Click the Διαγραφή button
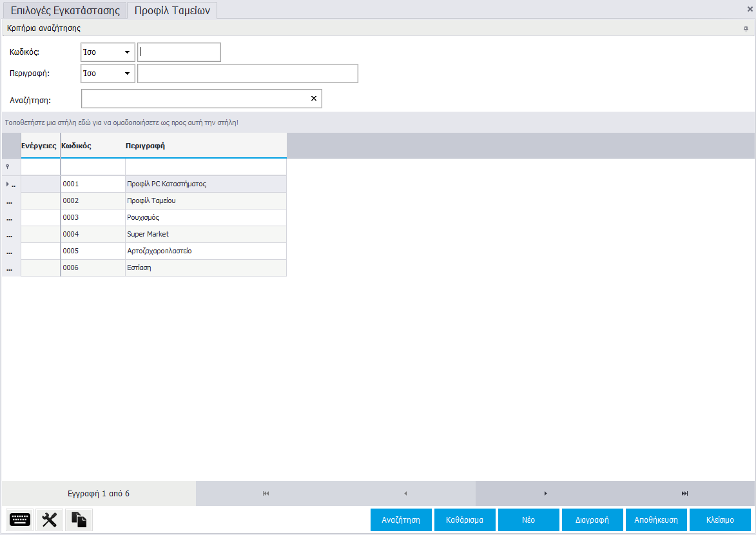The height and width of the screenshot is (535, 756). 592,520
